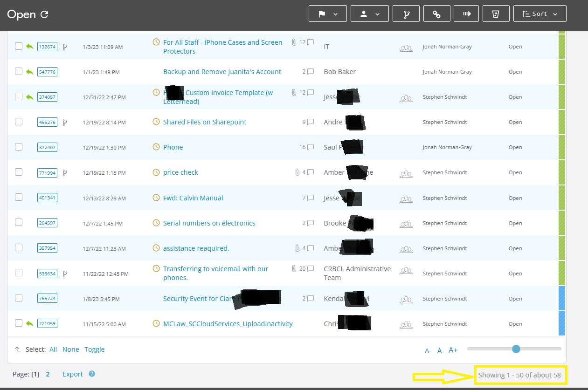Select the checkbox for ticket 547776
Viewport: 588px width, 390px height.
(x=19, y=71)
